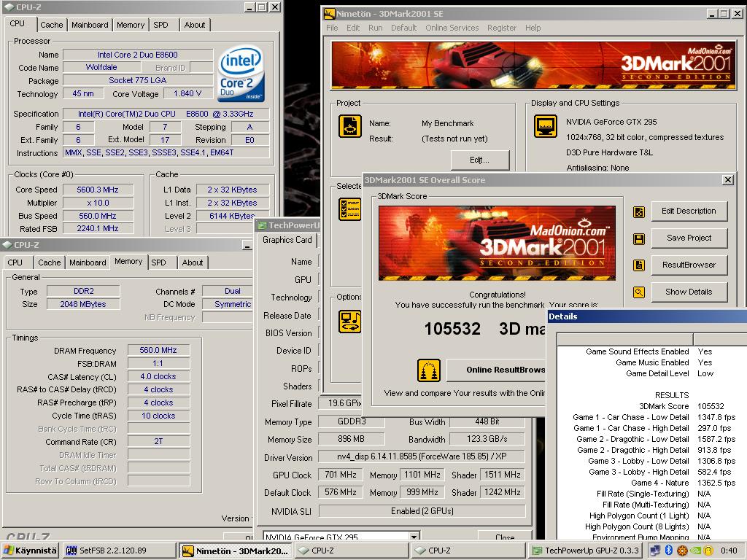
Task: Click the Selected Tests checklist icon
Action: coord(349,209)
